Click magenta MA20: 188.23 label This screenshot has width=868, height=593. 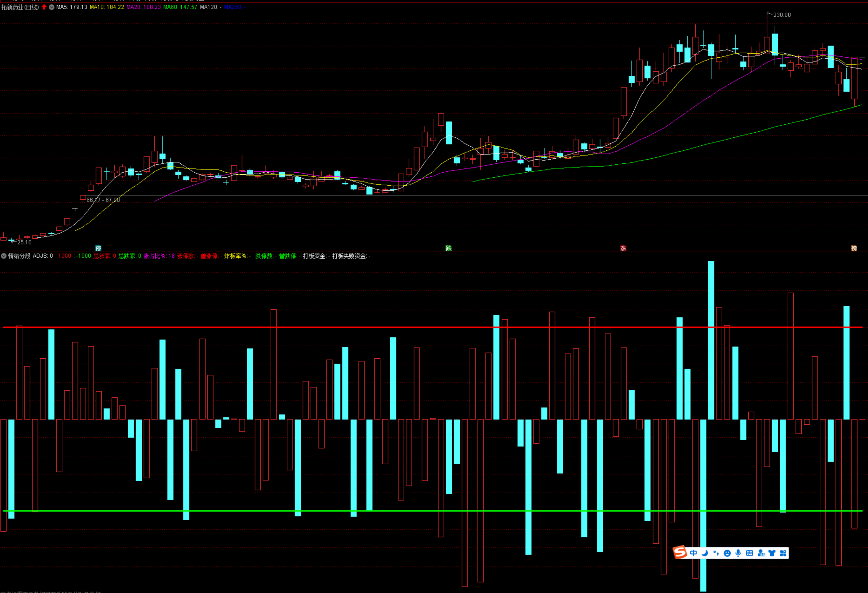[144, 7]
